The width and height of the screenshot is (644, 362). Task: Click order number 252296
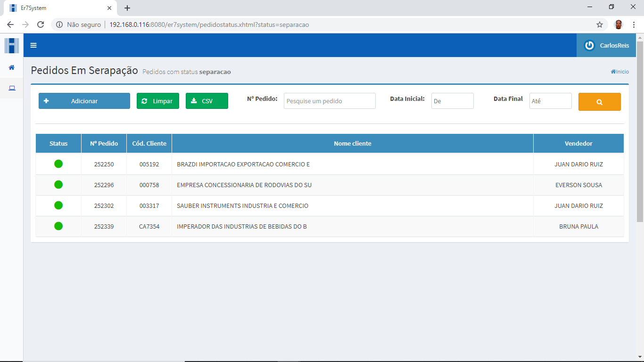[104, 185]
